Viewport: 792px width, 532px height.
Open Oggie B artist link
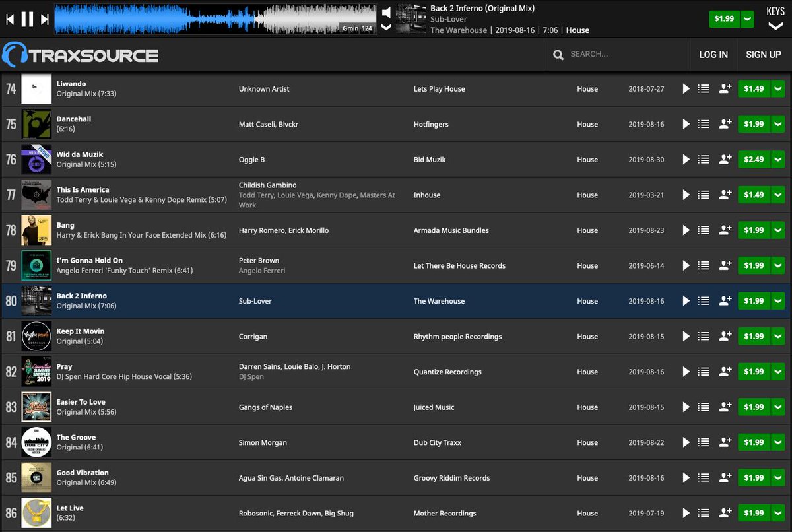click(251, 160)
